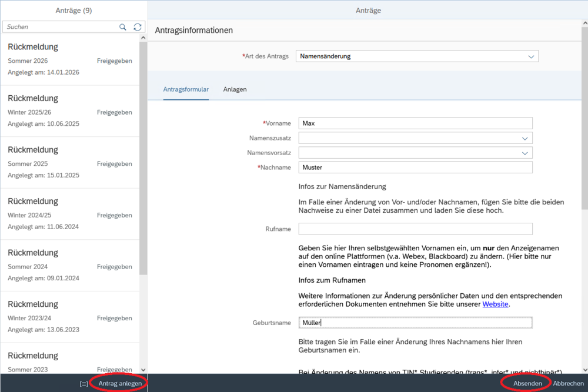
Task: Expand the Namensvorsatz dropdown
Action: (x=524, y=153)
